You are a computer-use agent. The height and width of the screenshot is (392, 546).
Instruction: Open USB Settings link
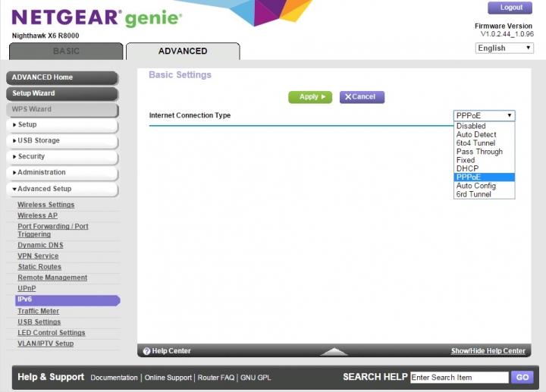39,321
